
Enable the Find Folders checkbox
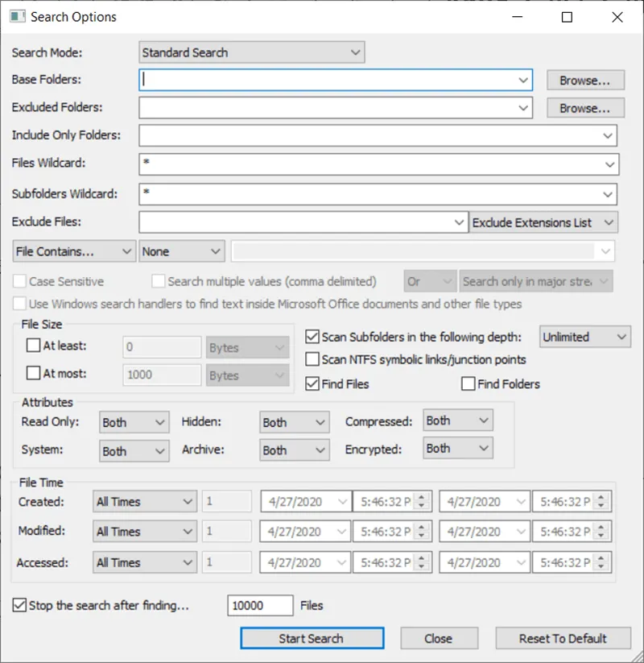click(x=469, y=384)
